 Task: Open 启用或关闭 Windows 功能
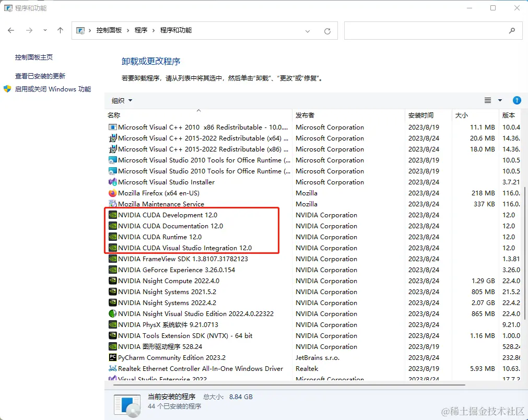pyautogui.click(x=52, y=89)
